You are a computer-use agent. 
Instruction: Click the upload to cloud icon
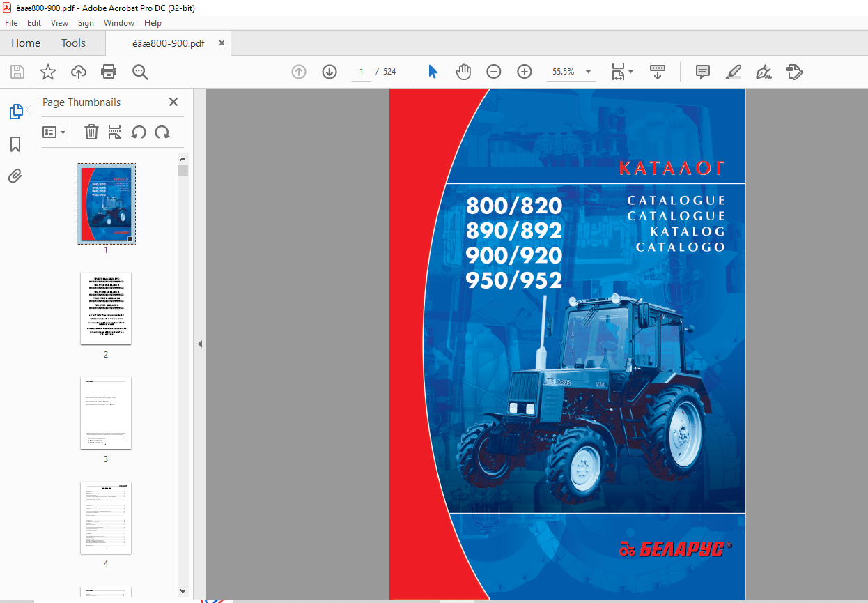[x=79, y=72]
